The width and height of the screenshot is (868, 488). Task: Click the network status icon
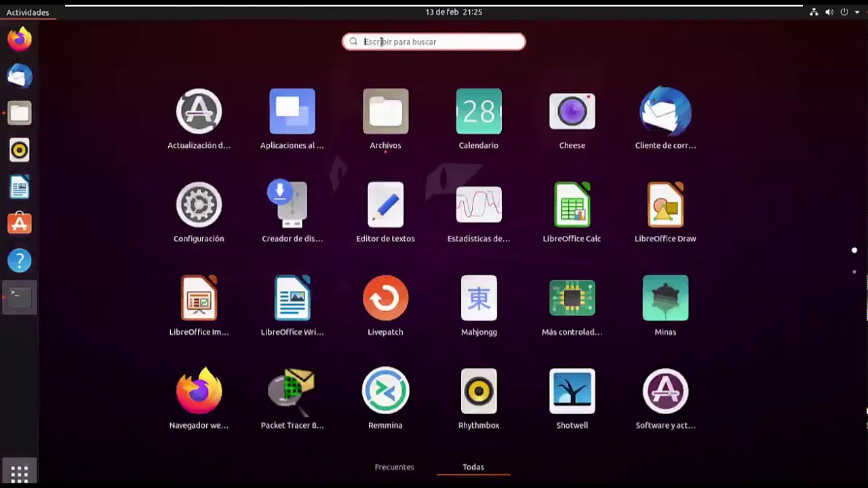pyautogui.click(x=814, y=12)
